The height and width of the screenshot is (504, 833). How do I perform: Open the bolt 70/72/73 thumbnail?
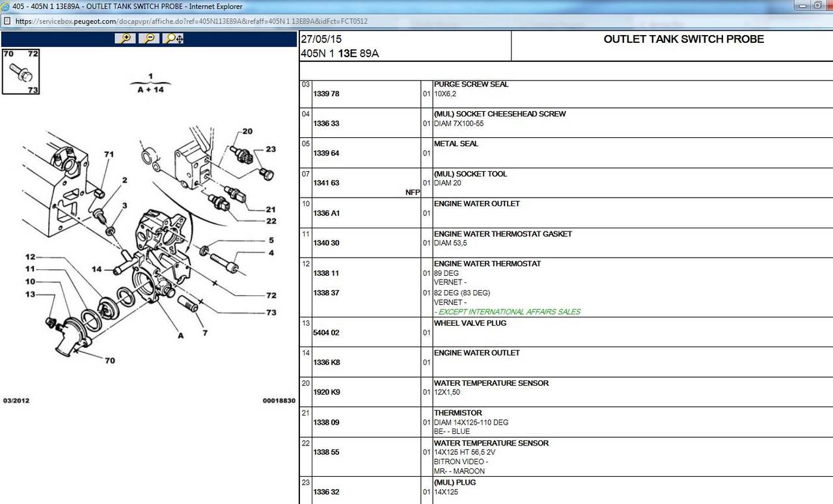(21, 72)
